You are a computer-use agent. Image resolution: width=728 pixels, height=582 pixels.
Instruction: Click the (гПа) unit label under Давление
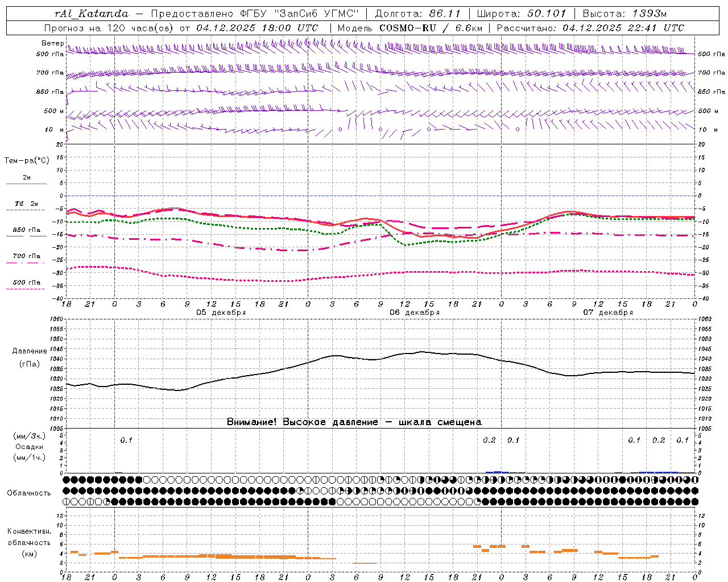(x=30, y=364)
